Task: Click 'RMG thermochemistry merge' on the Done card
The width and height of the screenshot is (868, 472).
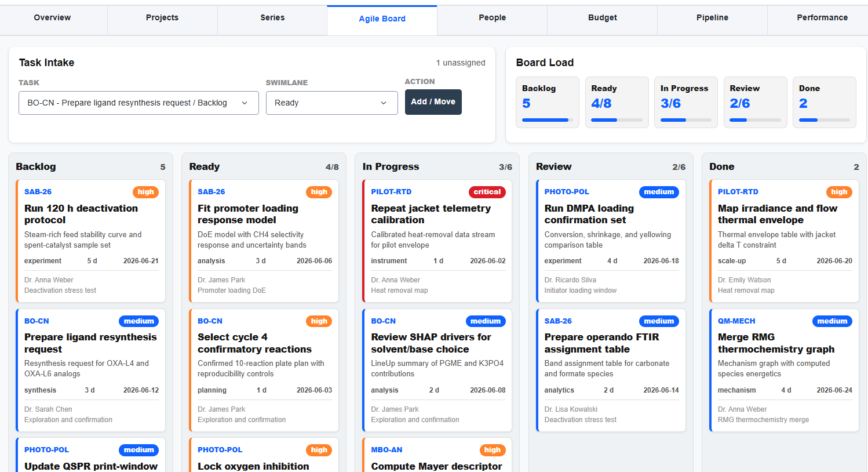Action: pos(763,420)
